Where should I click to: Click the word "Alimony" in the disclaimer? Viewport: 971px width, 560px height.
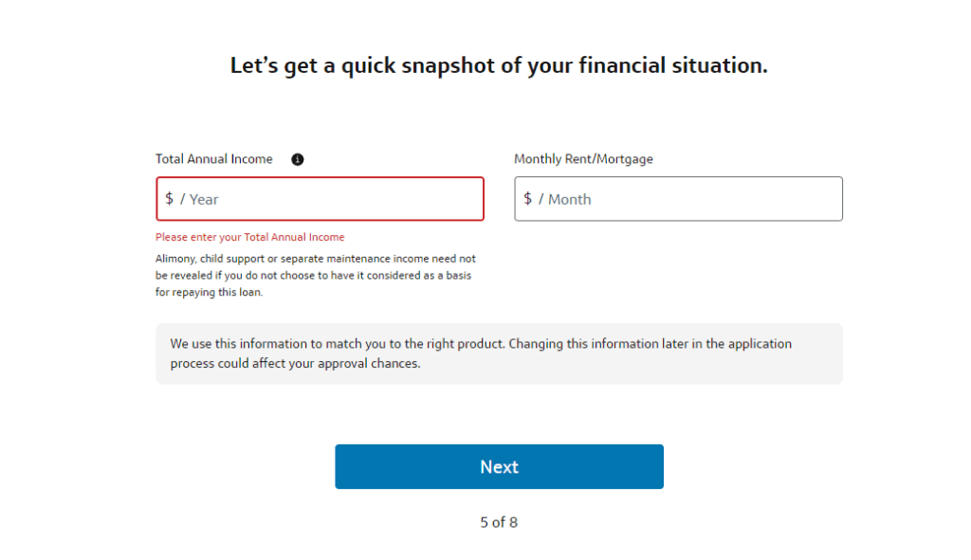pos(175,258)
